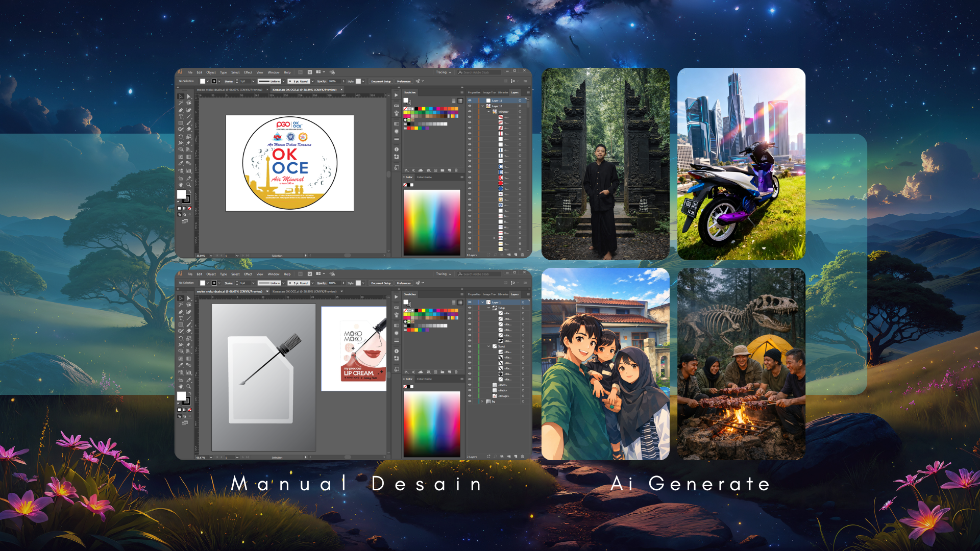Open the anime family selfie image
Image resolution: width=980 pixels, height=551 pixels.
pos(605,364)
